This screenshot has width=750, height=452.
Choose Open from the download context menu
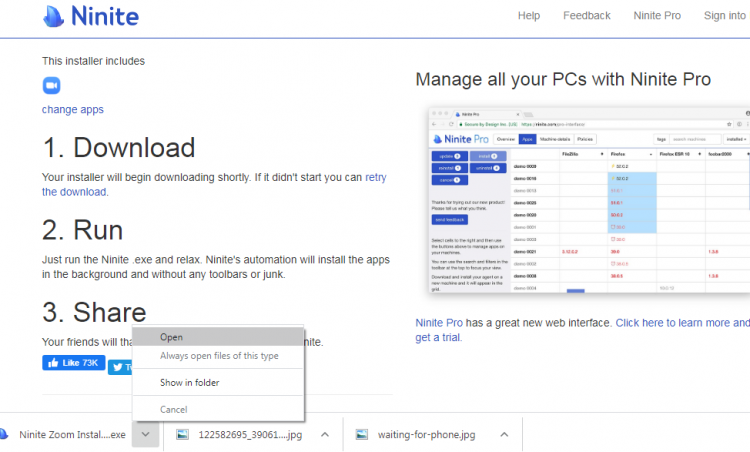[218, 337]
